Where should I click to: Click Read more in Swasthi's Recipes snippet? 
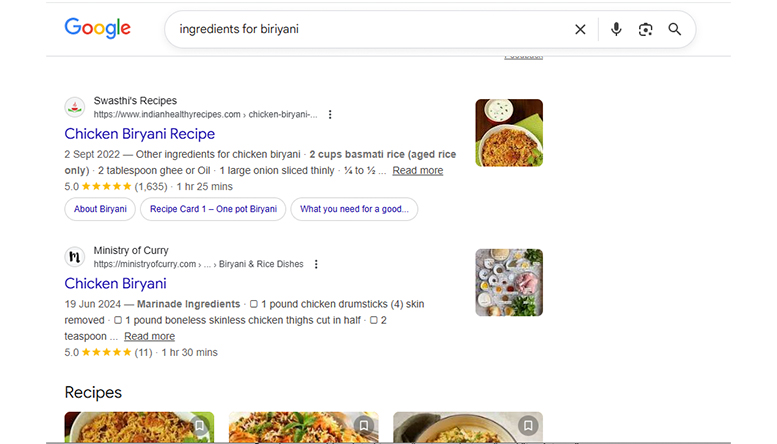pyautogui.click(x=418, y=170)
